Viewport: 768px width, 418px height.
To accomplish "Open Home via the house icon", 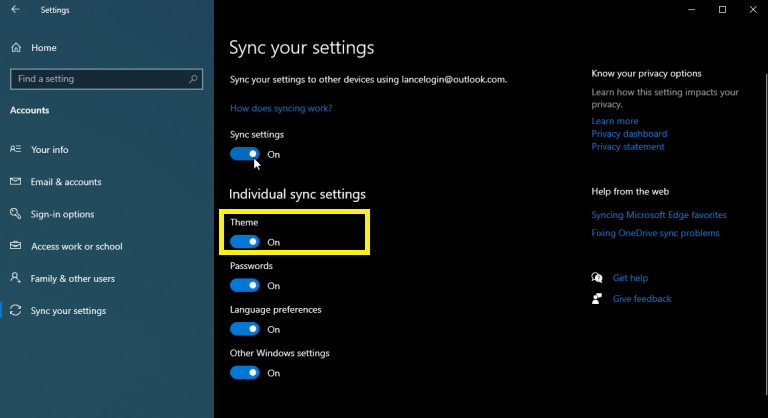I will click(x=16, y=48).
